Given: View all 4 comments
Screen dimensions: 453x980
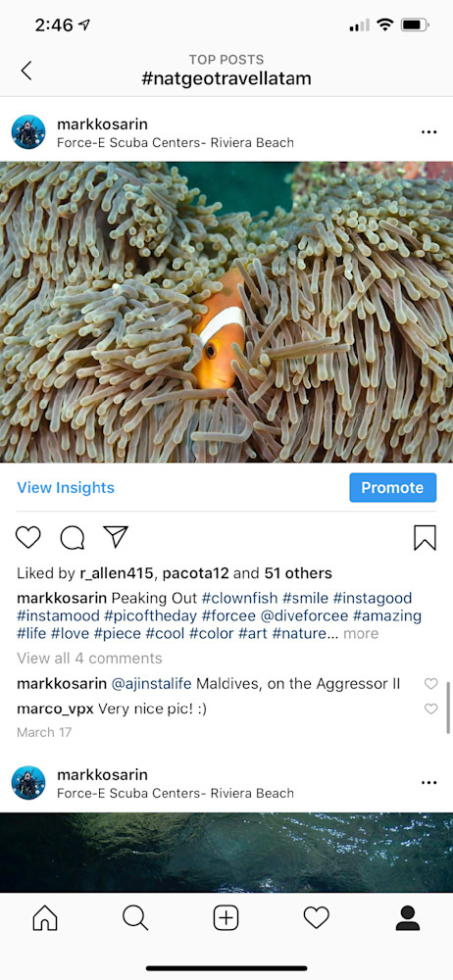Looking at the screenshot, I should [x=89, y=659].
